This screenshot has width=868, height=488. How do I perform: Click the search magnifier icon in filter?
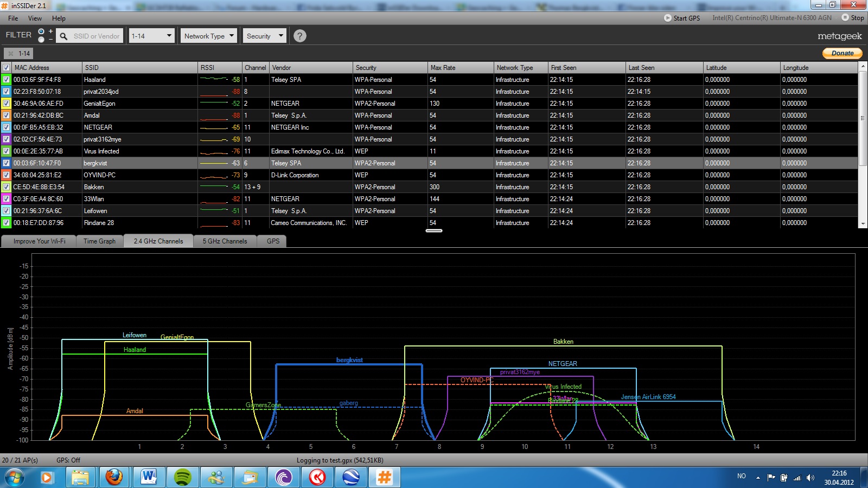[63, 36]
